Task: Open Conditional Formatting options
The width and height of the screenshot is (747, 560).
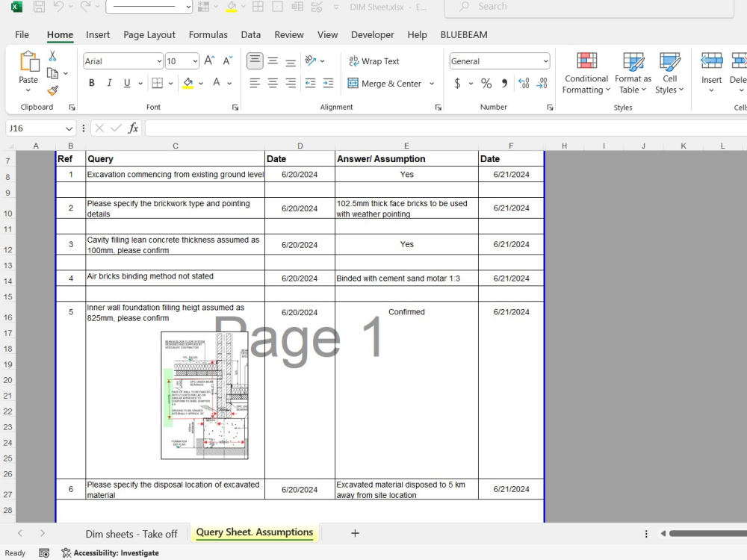Action: [x=586, y=72]
